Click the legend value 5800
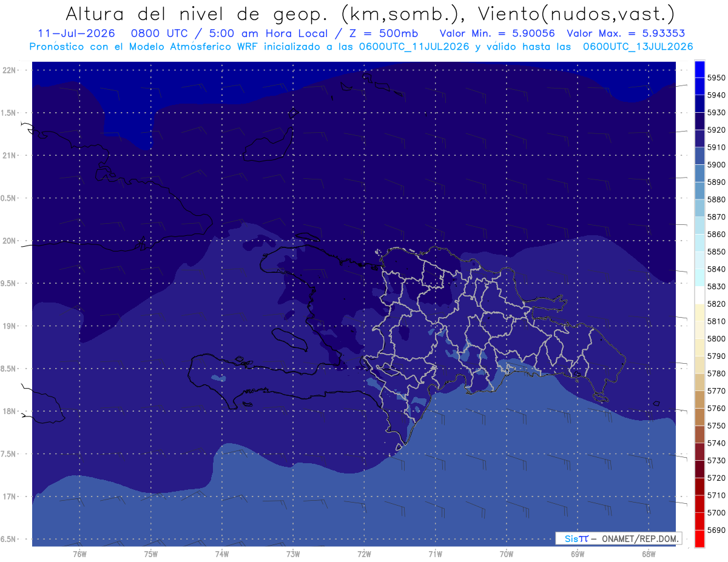 point(716,339)
